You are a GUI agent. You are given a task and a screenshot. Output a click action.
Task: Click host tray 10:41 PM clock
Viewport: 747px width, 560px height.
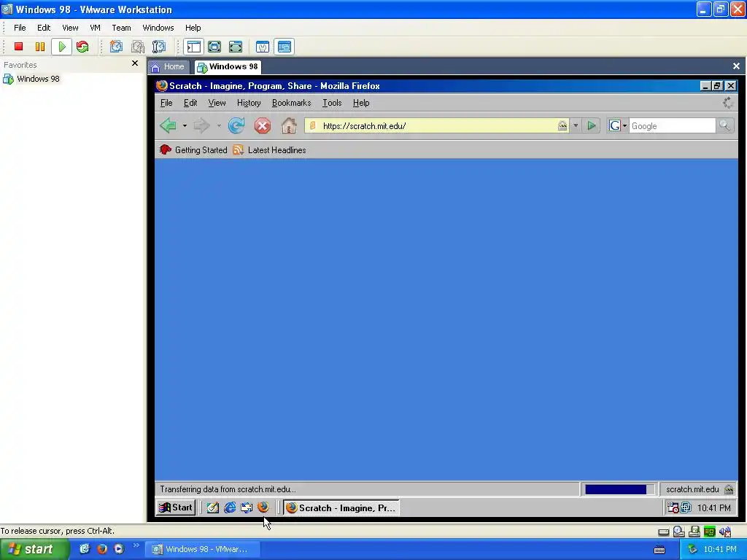pyautogui.click(x=720, y=549)
